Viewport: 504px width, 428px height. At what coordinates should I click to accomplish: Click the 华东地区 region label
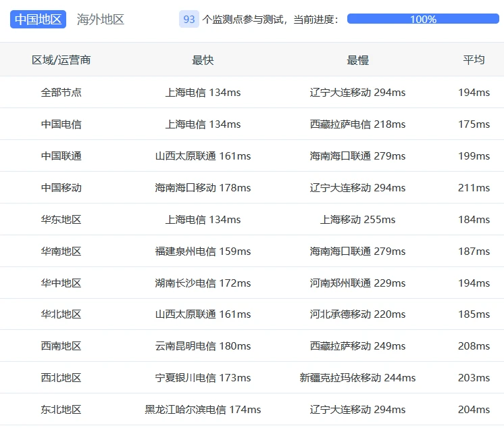tap(61, 220)
